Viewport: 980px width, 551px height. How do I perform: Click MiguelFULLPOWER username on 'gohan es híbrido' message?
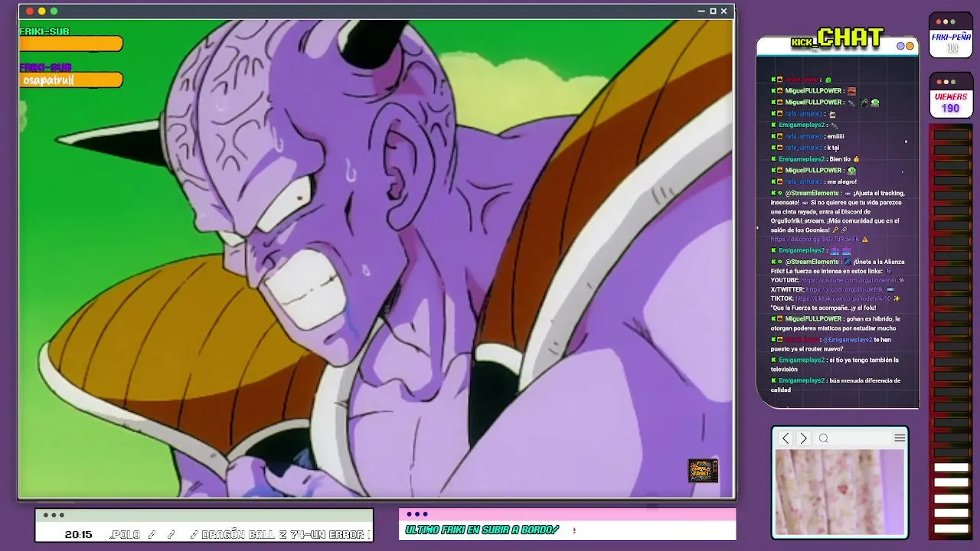(813, 319)
